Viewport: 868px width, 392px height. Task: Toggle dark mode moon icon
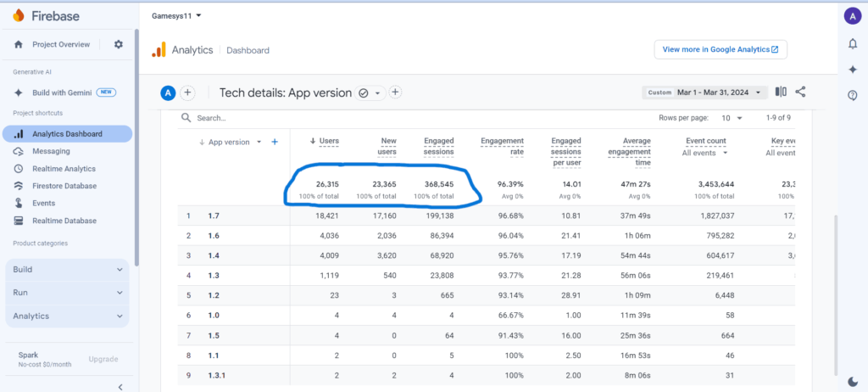[x=852, y=381]
